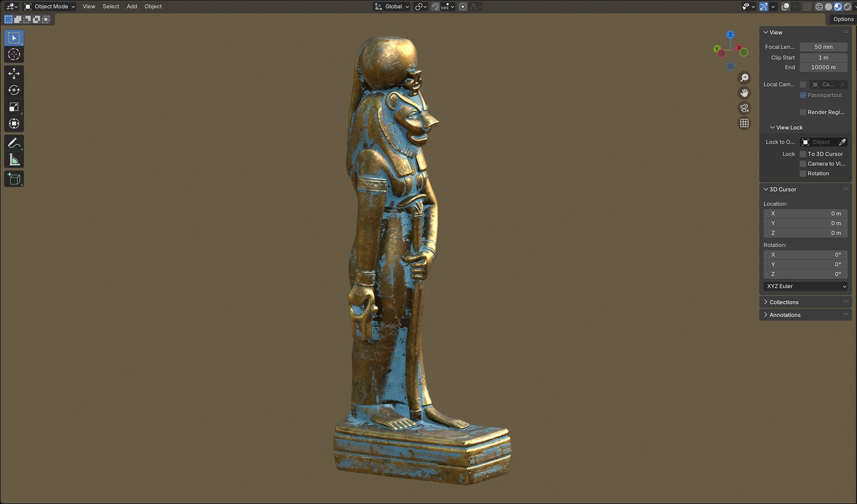Clear the Local Camera field with X
This screenshot has width=857, height=504.
(x=842, y=85)
